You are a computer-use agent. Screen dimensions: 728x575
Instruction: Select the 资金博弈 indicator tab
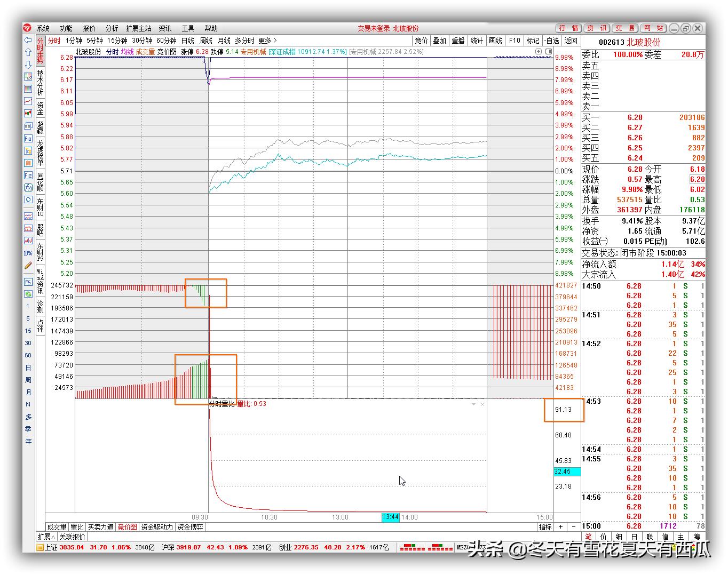(191, 527)
